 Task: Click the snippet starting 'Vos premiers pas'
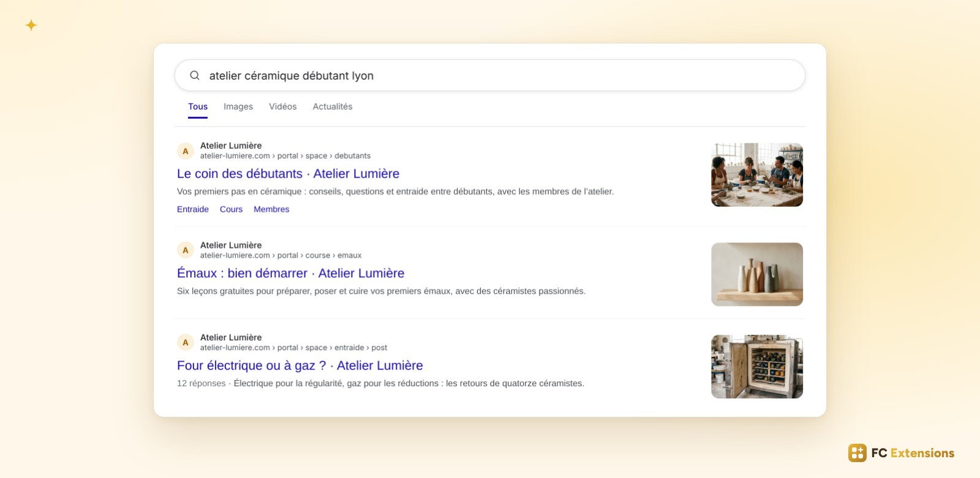395,192
